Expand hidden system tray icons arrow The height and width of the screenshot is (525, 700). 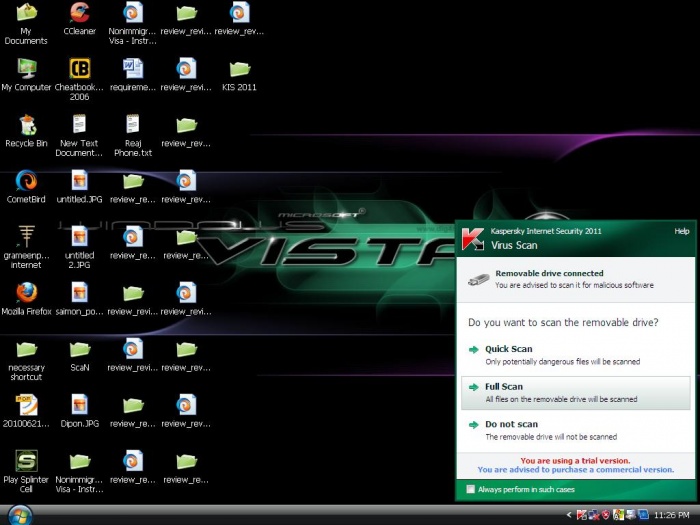coord(569,515)
